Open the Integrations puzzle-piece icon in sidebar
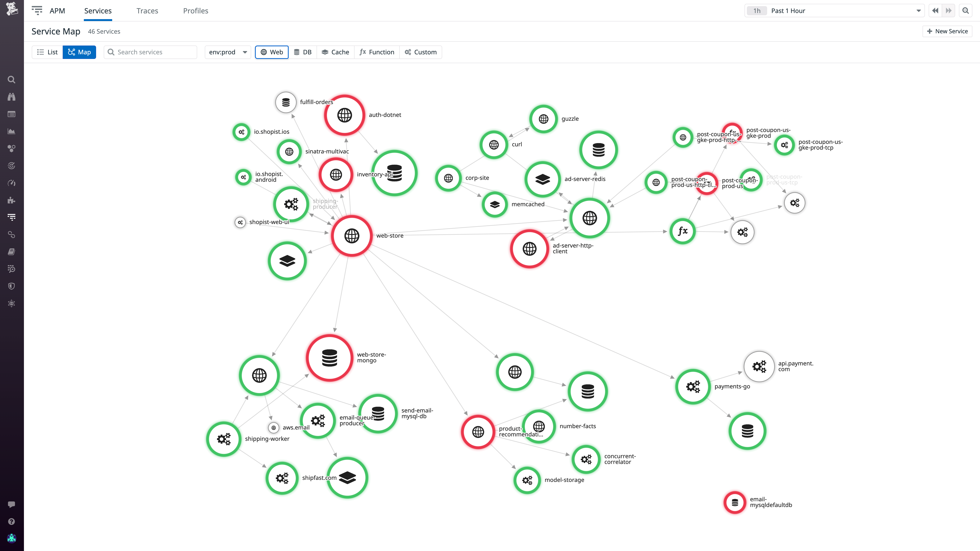Viewport: 980px width, 551px height. coord(11,200)
